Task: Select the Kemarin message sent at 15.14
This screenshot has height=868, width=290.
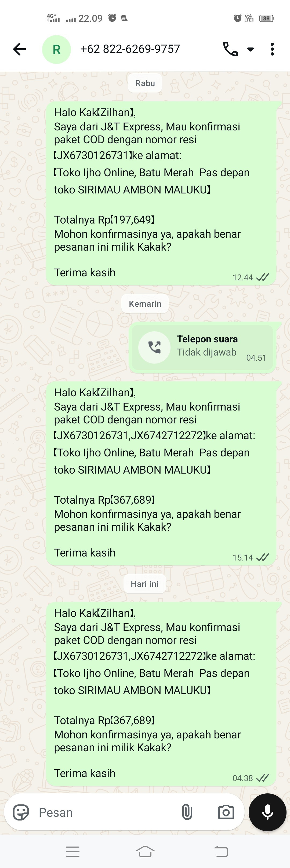Action: [161, 473]
